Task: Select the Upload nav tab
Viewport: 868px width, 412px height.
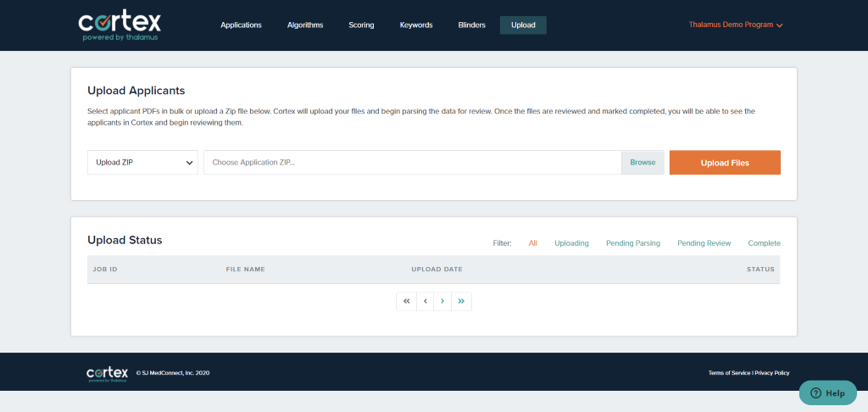Action: [x=523, y=25]
